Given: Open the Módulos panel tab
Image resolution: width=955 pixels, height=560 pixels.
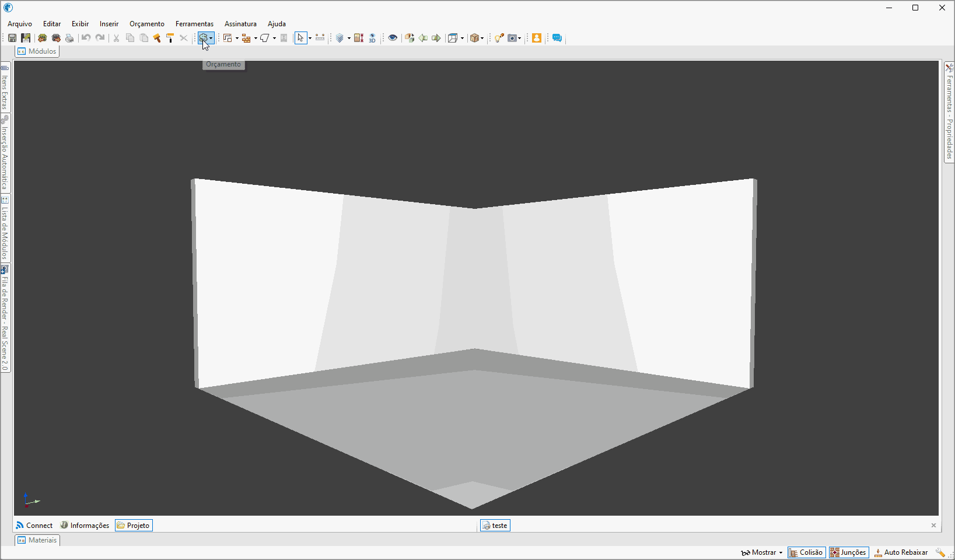Looking at the screenshot, I should click(x=37, y=51).
